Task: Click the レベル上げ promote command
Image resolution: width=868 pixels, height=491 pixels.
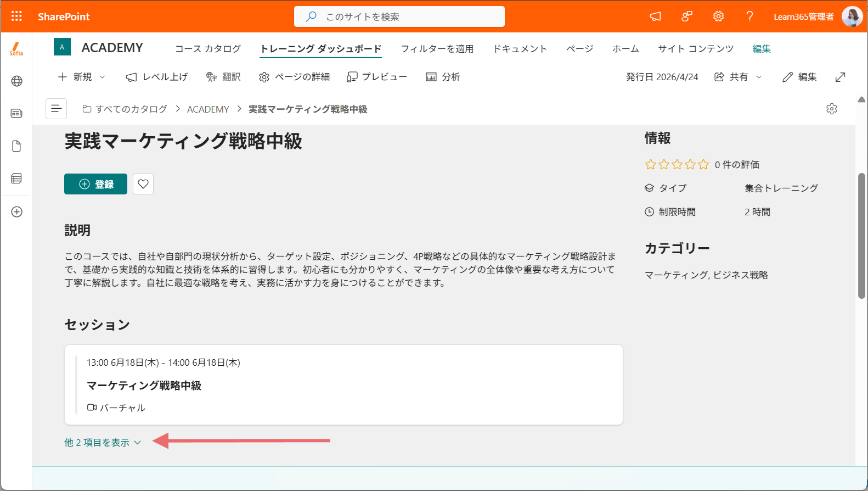Action: pyautogui.click(x=157, y=77)
